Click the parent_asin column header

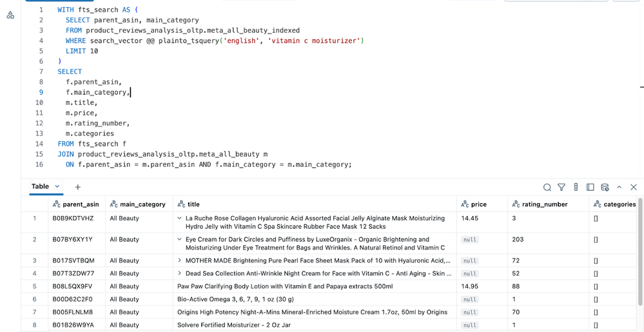pos(81,204)
